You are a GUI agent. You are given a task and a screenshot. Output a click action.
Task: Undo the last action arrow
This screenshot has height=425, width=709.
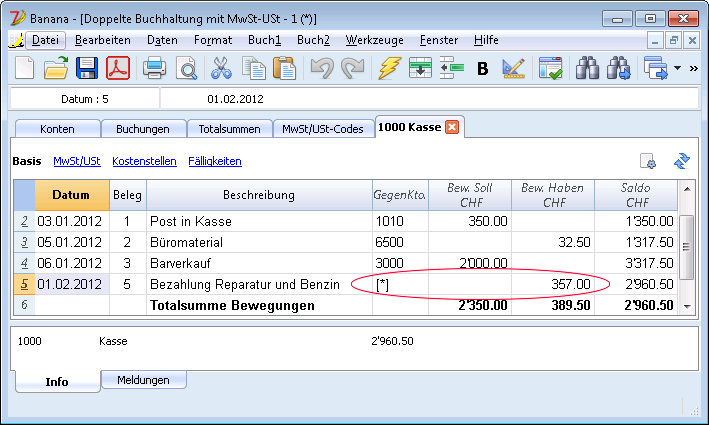[x=322, y=68]
